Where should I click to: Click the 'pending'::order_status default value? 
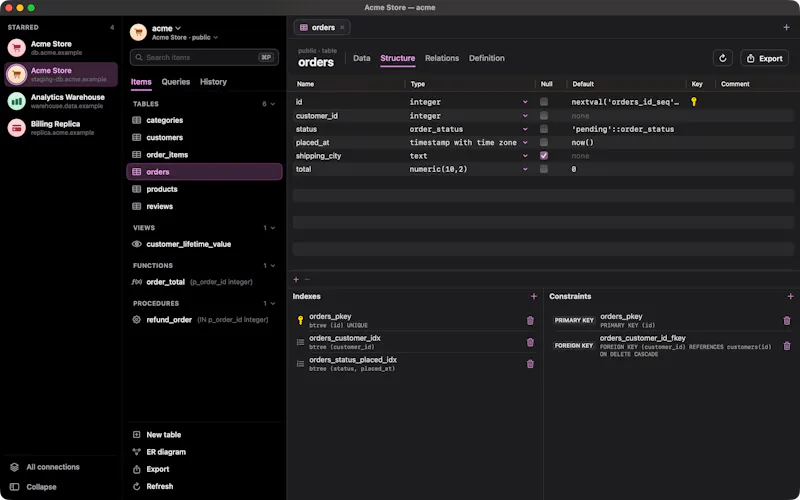point(622,129)
